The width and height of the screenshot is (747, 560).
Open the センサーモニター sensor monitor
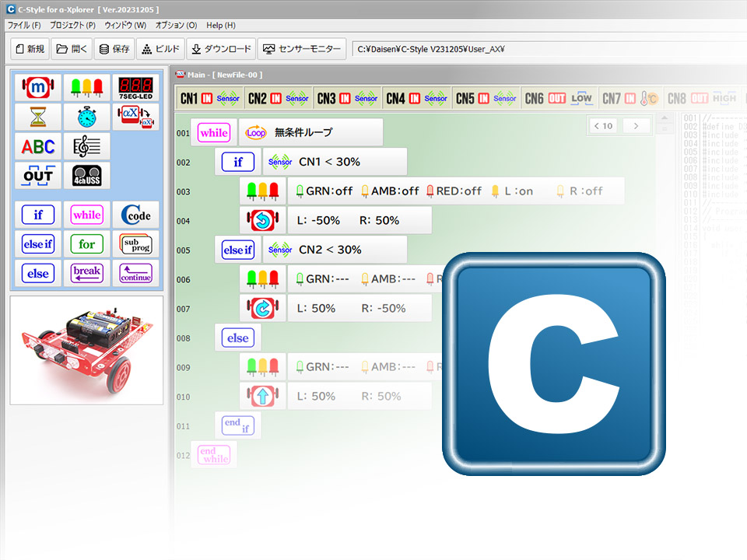tap(302, 49)
